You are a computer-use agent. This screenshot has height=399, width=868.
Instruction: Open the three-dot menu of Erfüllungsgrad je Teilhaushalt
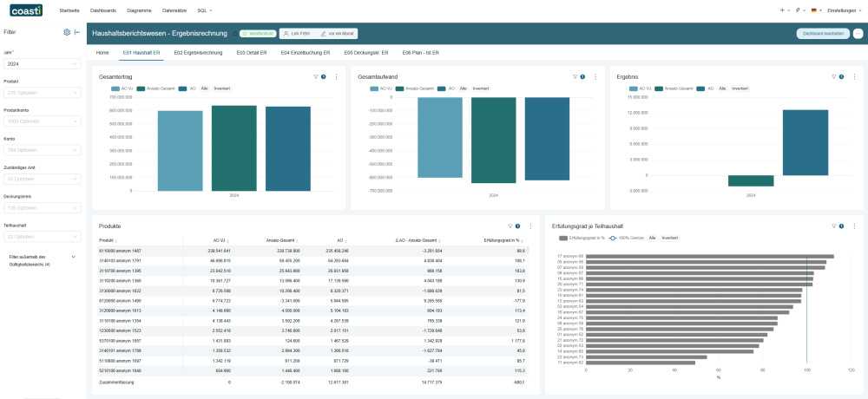pyautogui.click(x=854, y=226)
